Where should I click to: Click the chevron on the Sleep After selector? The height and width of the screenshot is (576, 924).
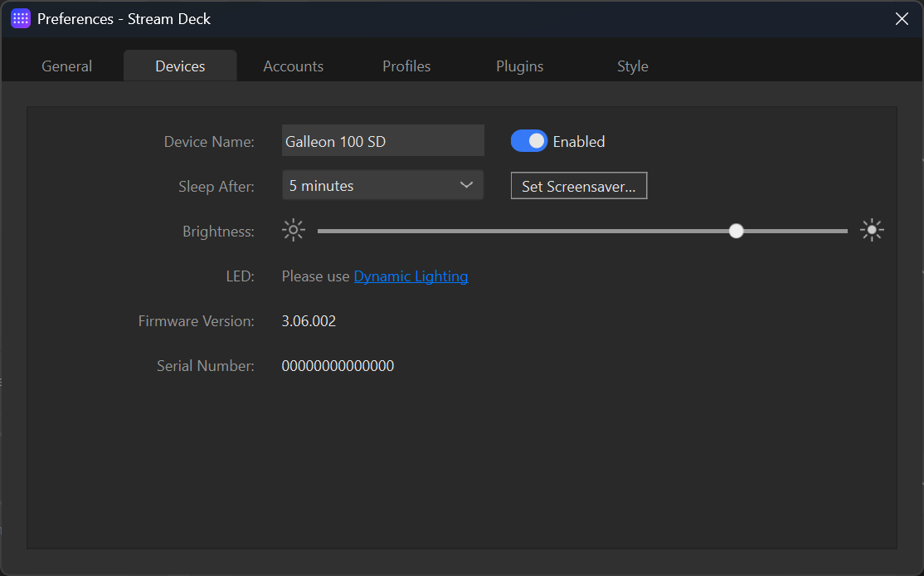tap(466, 185)
